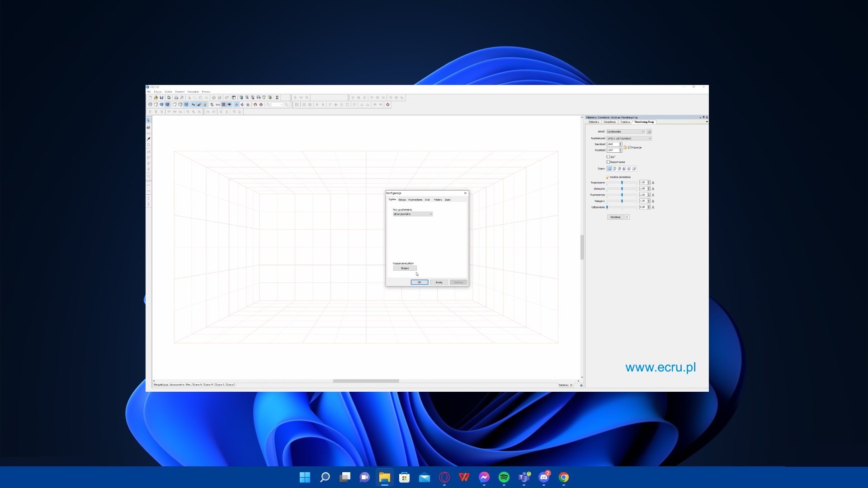This screenshot has width=868, height=488.
Task: Check the Eksport kamer checkbox
Action: pyautogui.click(x=608, y=162)
